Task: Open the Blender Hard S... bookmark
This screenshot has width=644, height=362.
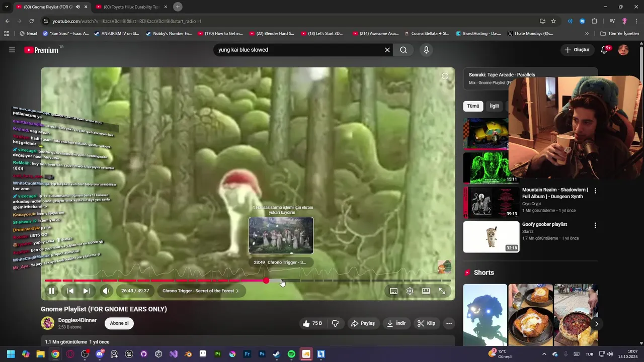Action: tap(271, 34)
